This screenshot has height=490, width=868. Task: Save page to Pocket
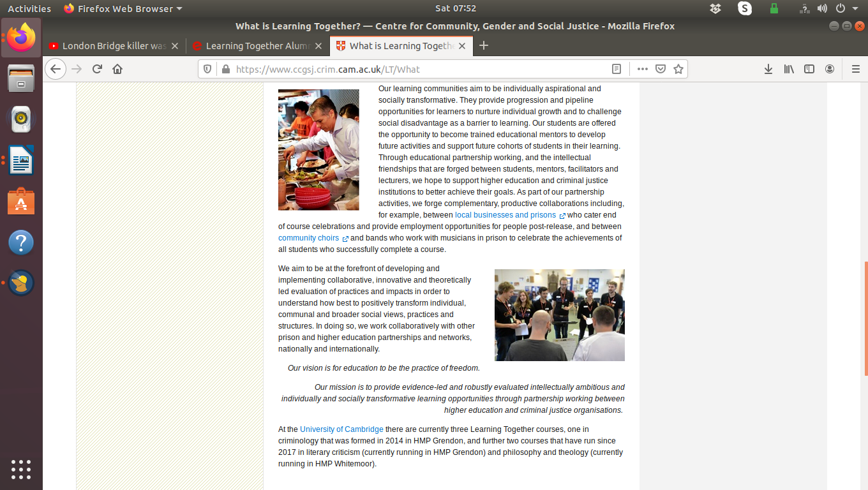pyautogui.click(x=661, y=69)
